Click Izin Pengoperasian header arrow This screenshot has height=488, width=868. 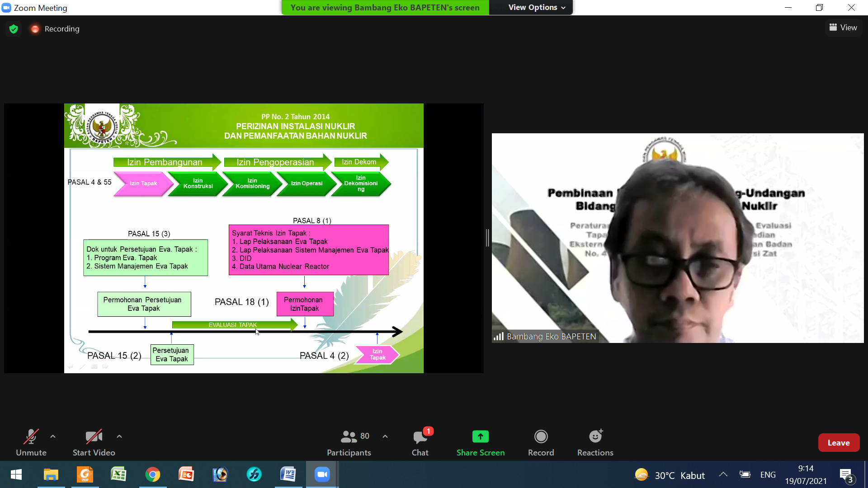click(278, 162)
